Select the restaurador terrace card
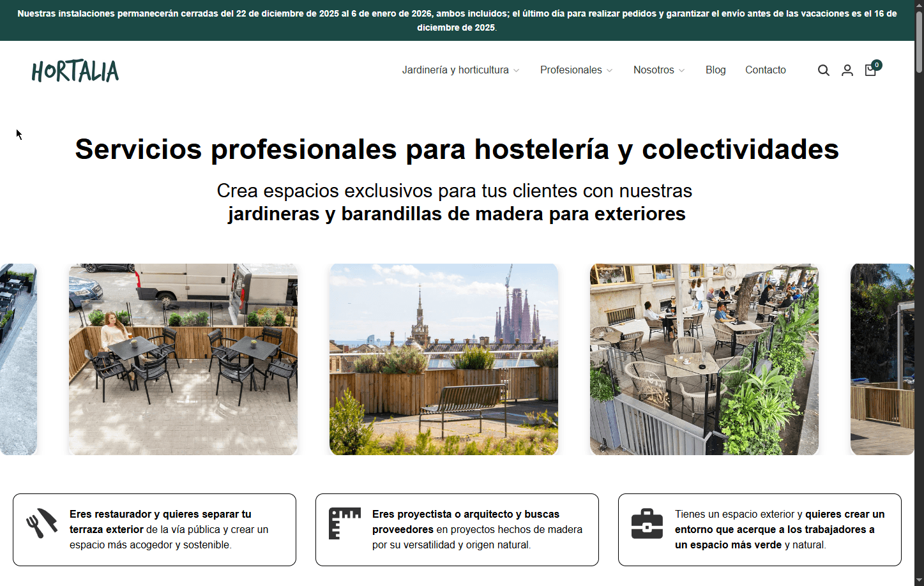 (x=155, y=530)
